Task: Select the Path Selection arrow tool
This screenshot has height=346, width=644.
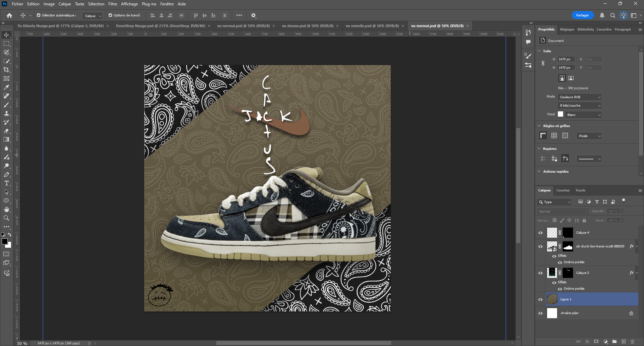Action: [6, 192]
